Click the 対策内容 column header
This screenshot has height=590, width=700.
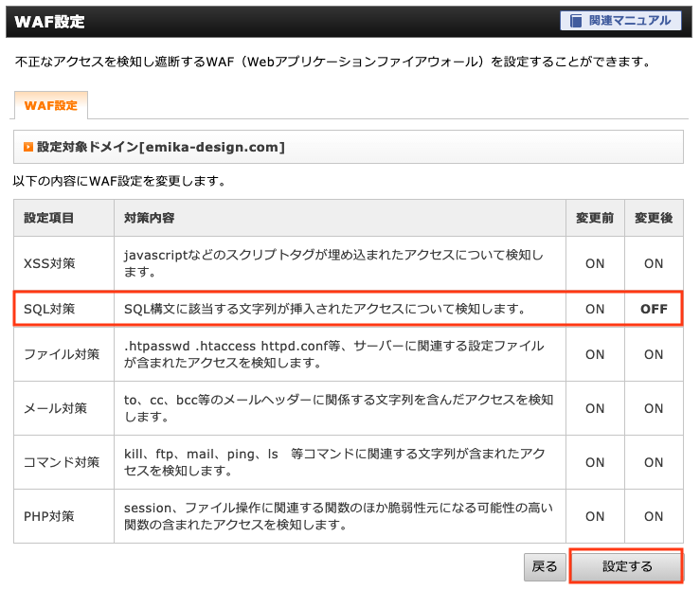click(149, 218)
